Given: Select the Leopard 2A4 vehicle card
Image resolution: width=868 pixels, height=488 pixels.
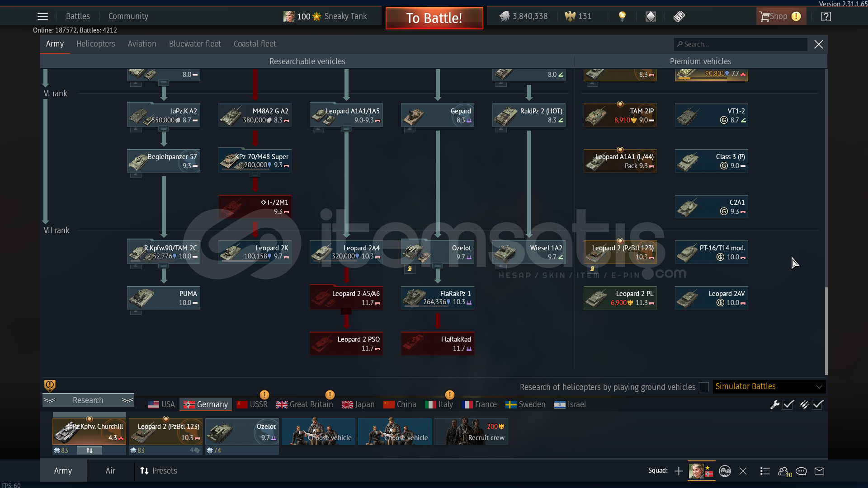Looking at the screenshot, I should pos(346,252).
